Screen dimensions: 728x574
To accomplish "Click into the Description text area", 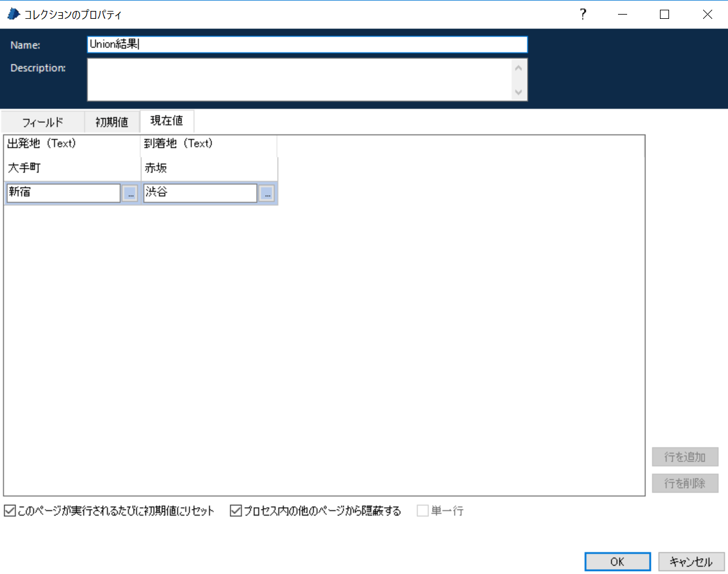I will coord(300,80).
